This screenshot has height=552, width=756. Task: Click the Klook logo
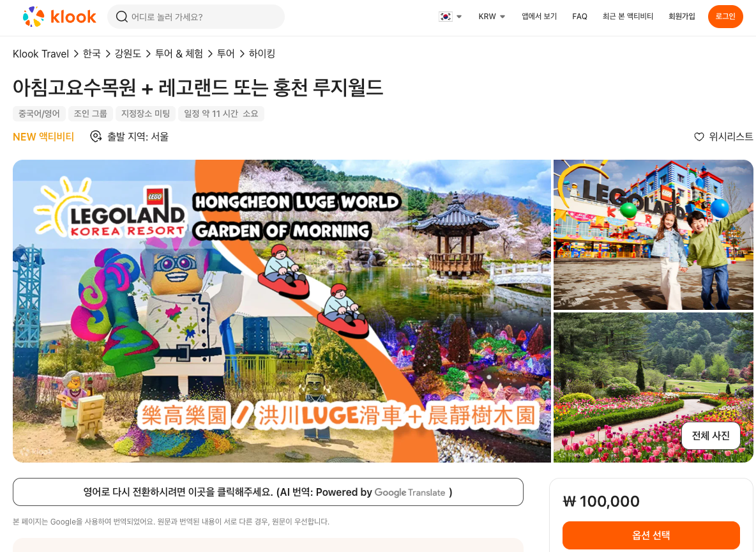(x=59, y=17)
